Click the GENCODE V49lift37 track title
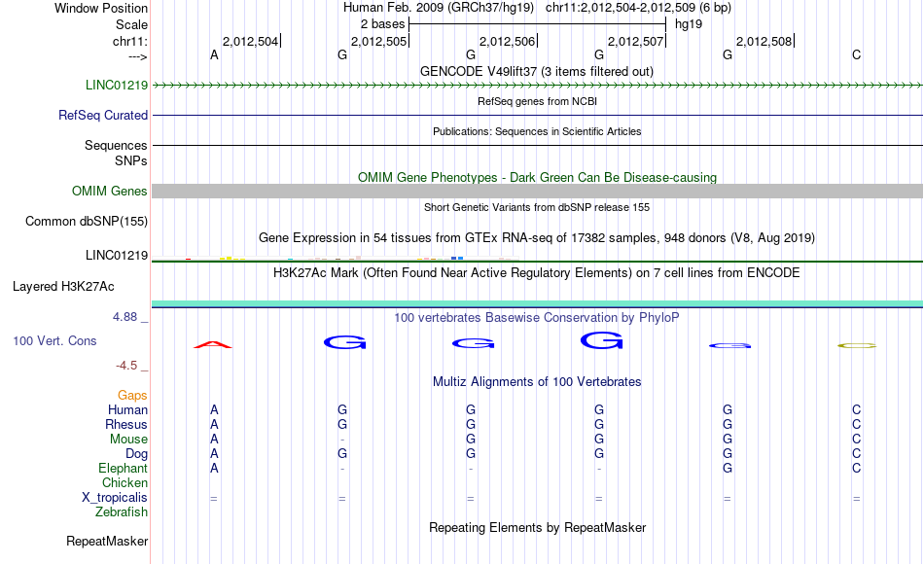924x564 pixels. (x=537, y=71)
